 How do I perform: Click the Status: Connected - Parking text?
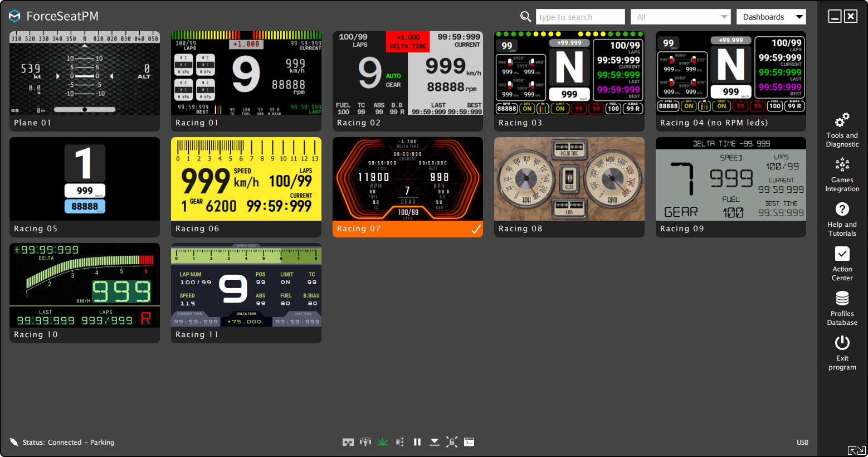pyautogui.click(x=69, y=443)
